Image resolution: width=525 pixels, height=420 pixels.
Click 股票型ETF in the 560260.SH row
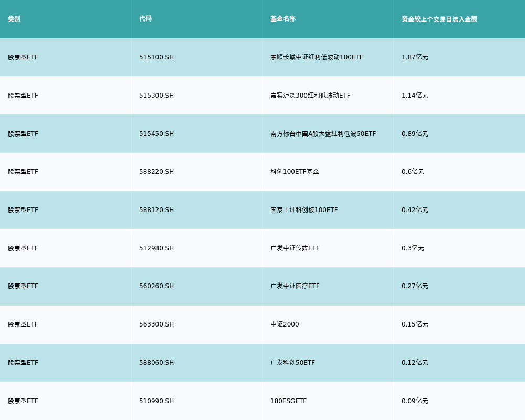23,286
